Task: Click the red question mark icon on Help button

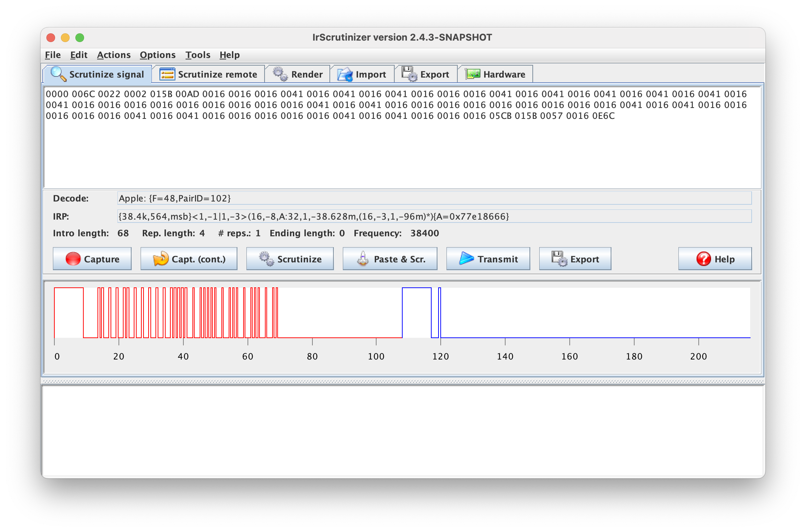Action: pyautogui.click(x=703, y=259)
